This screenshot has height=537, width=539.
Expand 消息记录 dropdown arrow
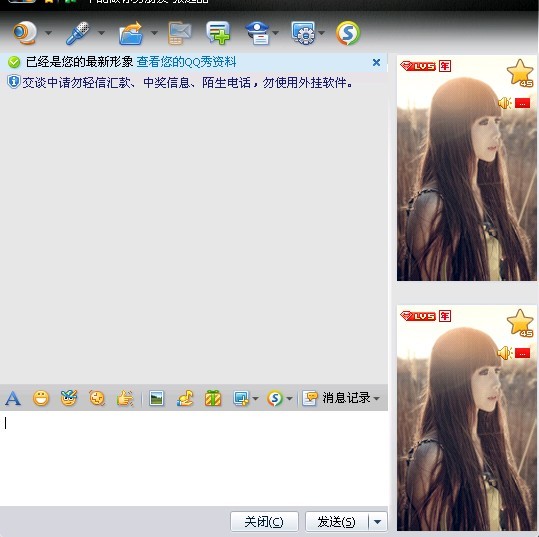tap(377, 399)
